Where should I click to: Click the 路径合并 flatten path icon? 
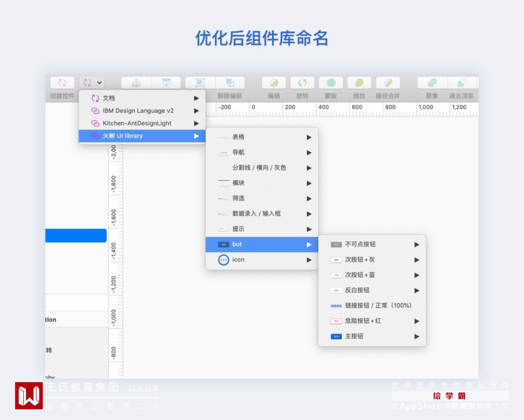387,82
